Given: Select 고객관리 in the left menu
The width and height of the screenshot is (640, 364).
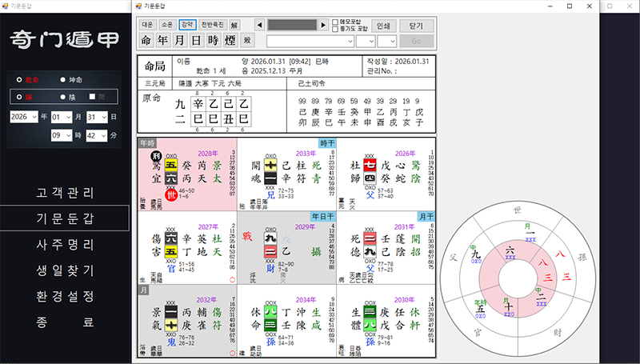Looking at the screenshot, I should (65, 193).
